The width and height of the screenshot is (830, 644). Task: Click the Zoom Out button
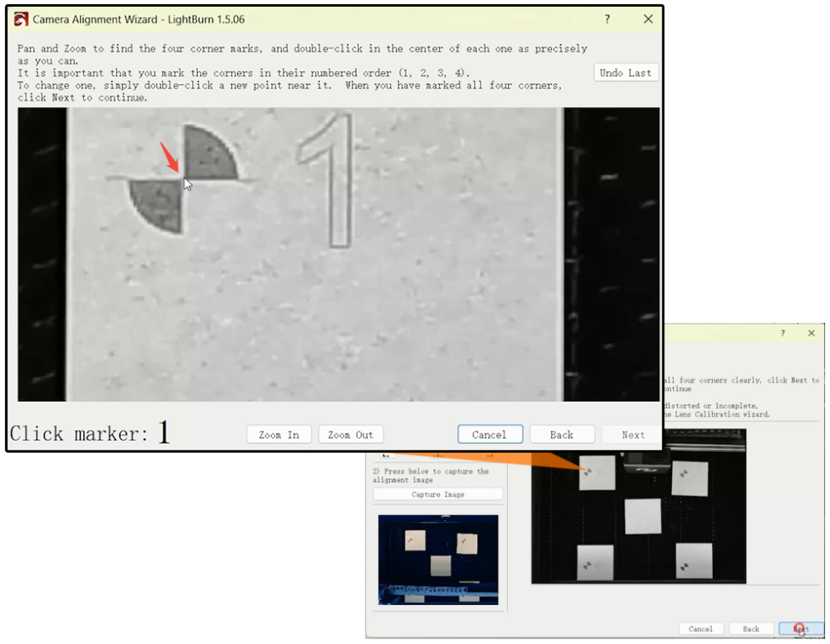tap(350, 435)
